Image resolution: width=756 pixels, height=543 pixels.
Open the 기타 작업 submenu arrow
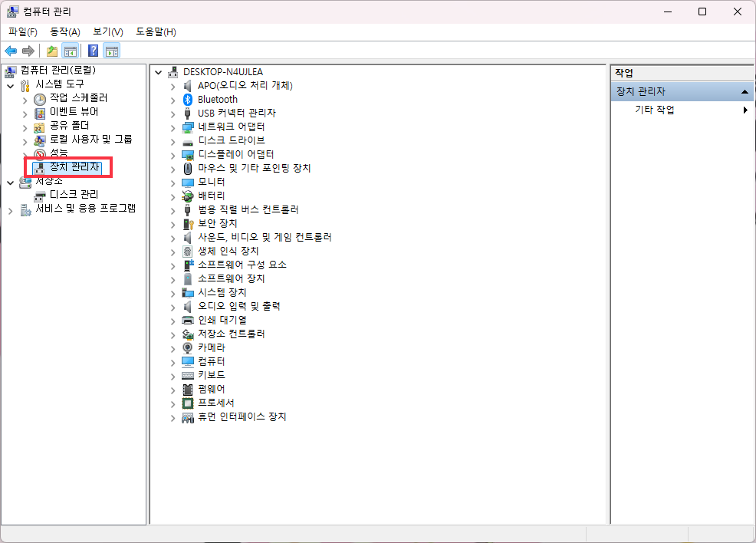pos(744,110)
